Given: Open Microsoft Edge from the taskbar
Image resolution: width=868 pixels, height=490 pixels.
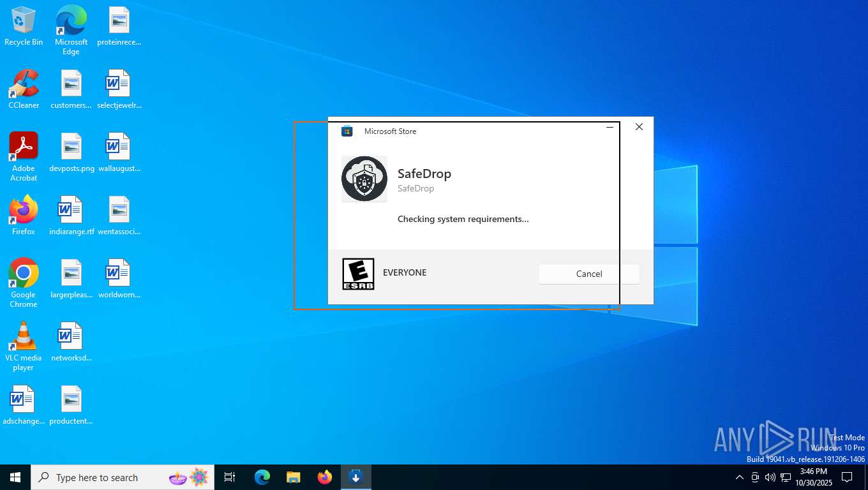Looking at the screenshot, I should tap(262, 477).
